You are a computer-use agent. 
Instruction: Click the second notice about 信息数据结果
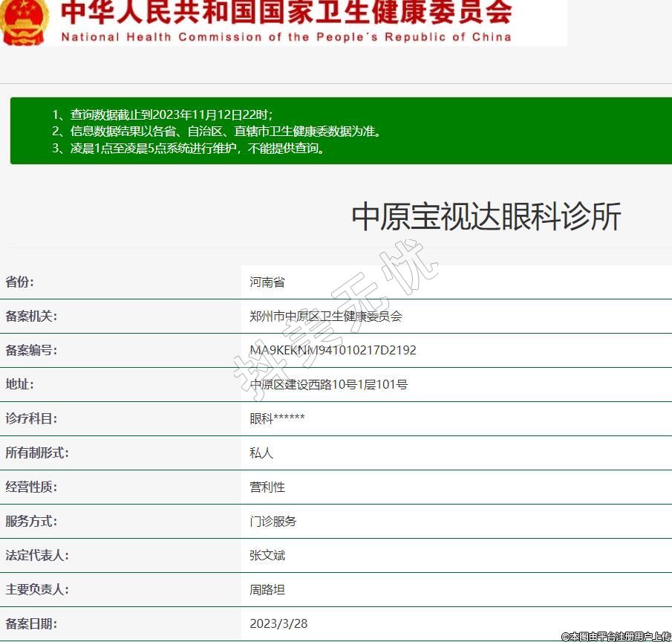[216, 132]
